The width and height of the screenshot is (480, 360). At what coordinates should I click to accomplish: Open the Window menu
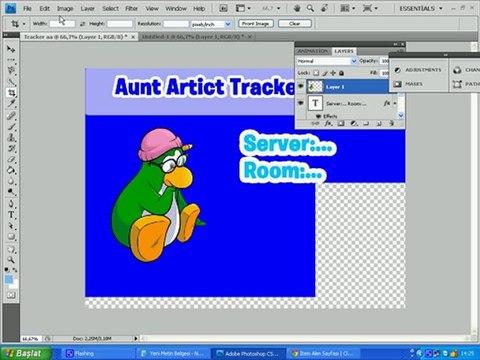[176, 9]
